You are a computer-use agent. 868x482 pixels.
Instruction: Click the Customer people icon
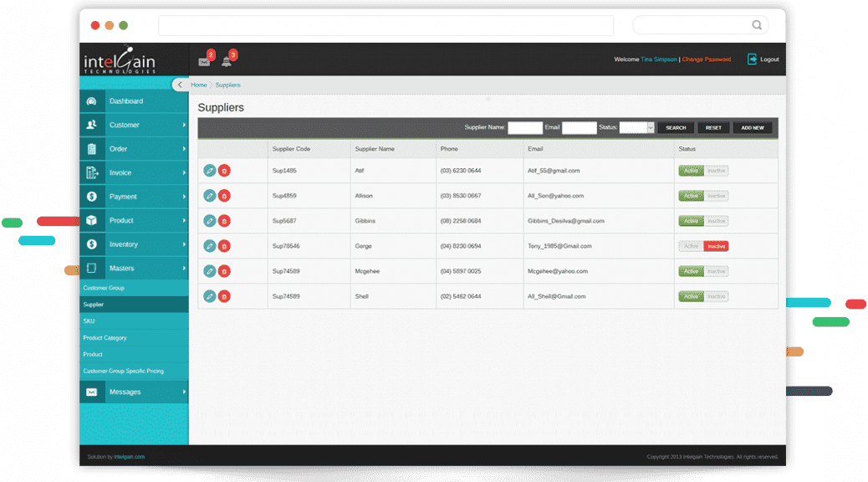(92, 126)
